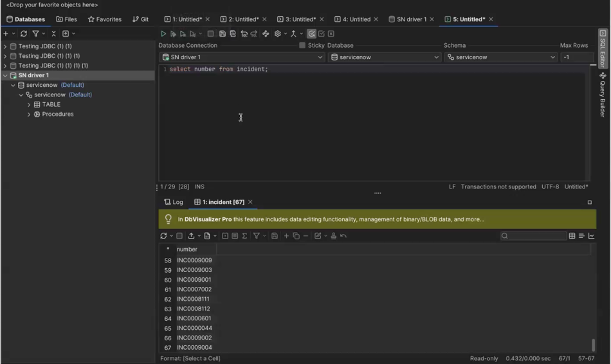The image size is (611, 364).
Task: Toggle the Auto Commit icon
Action: click(x=311, y=34)
